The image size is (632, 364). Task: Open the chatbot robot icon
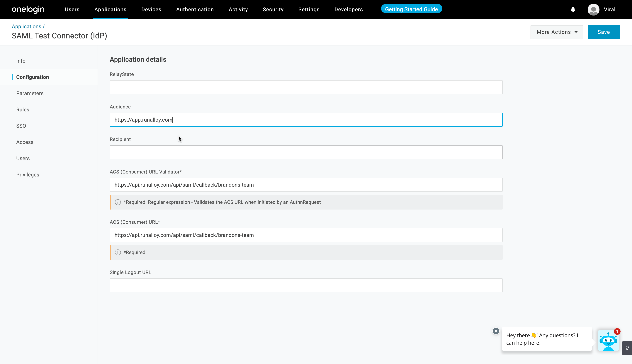tap(608, 340)
